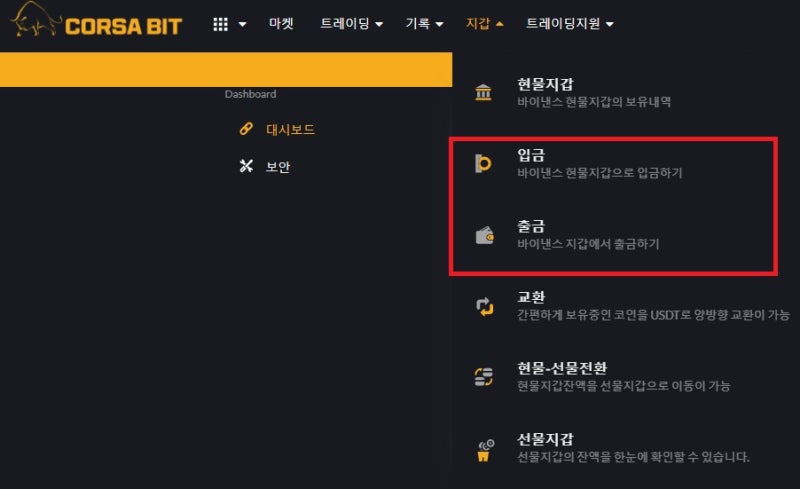800x489 pixels.
Task: Click the bank icon for 현물지갑
Action: (483, 92)
